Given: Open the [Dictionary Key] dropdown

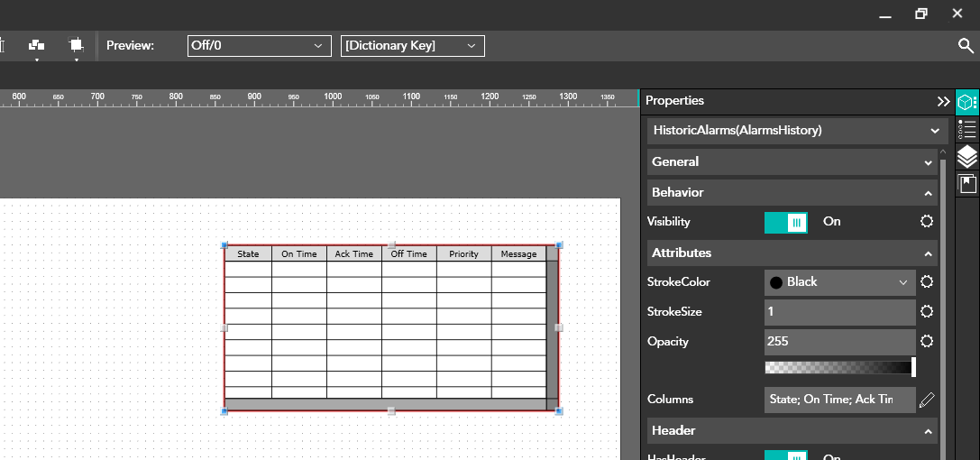Looking at the screenshot, I should click(412, 46).
